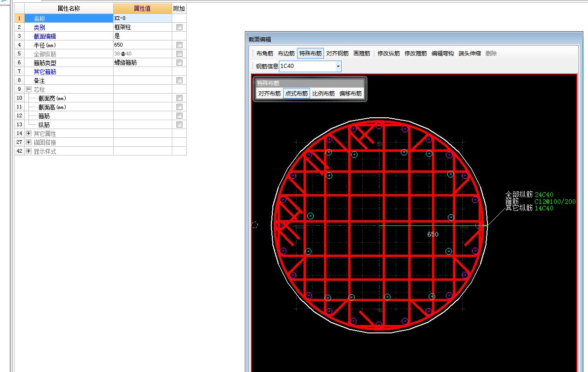Choose 偏移布筋 option

point(351,94)
